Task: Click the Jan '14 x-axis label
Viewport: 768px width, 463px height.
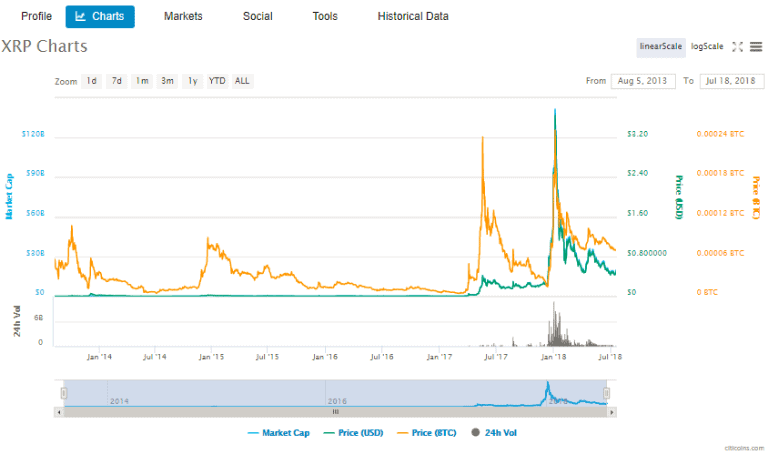Action: 99,357
